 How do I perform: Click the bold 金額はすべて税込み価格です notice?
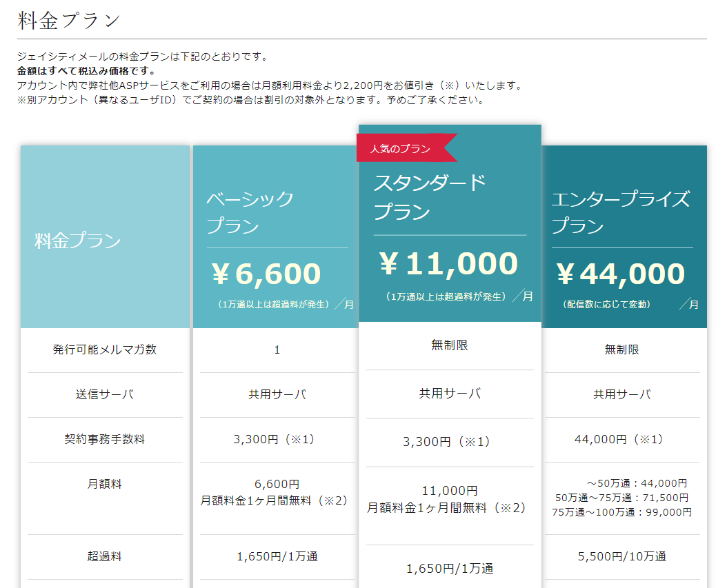click(x=86, y=71)
